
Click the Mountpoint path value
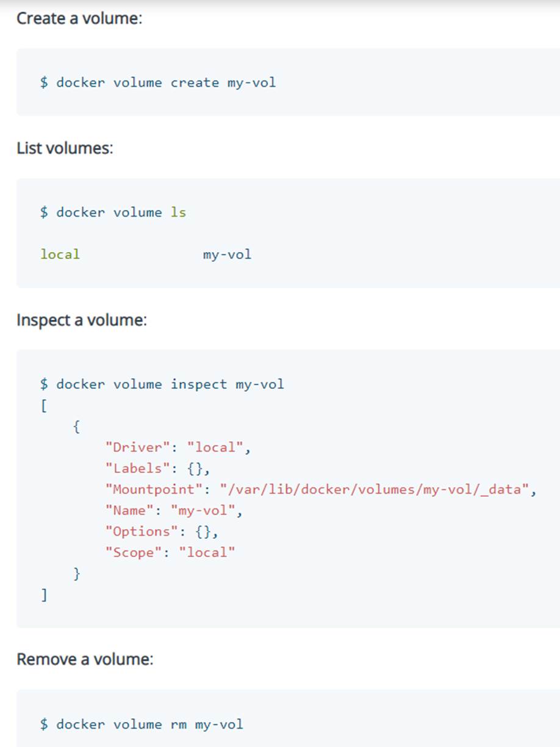coord(374,489)
